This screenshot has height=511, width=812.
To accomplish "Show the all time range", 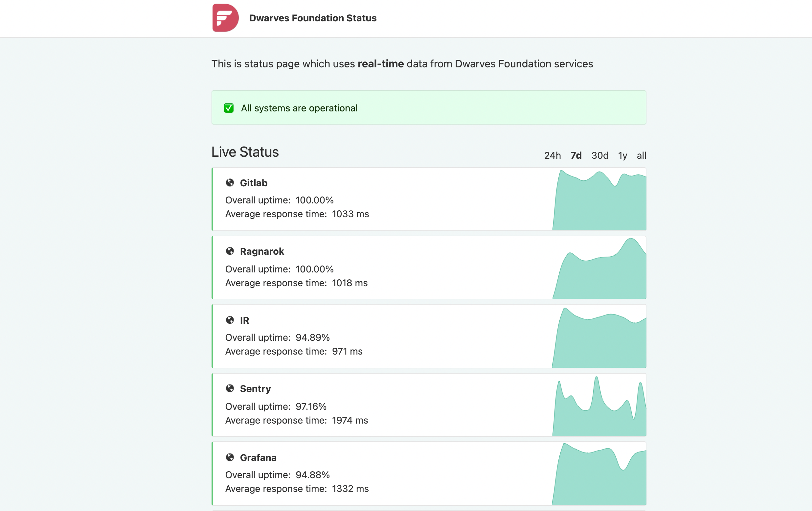I will click(642, 155).
